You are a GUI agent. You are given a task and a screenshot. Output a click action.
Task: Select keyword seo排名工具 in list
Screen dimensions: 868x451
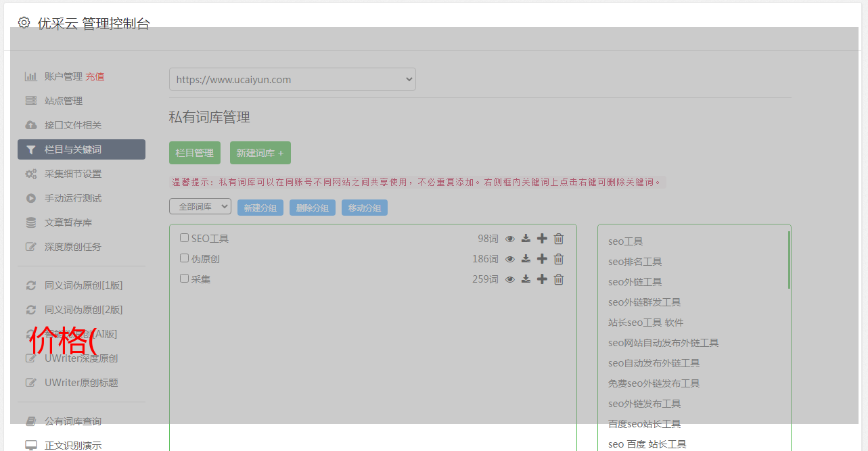point(635,262)
